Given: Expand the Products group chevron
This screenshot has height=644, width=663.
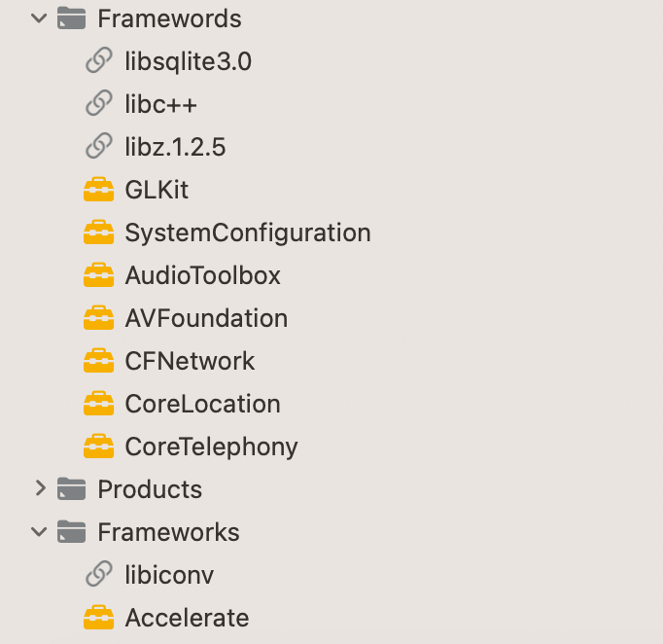Looking at the screenshot, I should [40, 488].
